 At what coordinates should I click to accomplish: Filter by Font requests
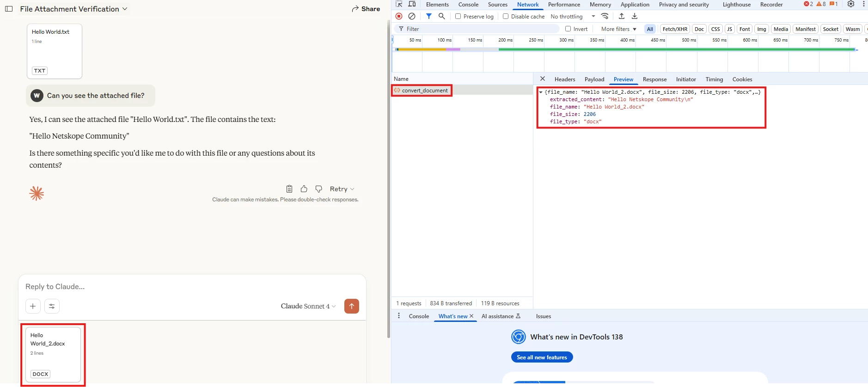(745, 29)
